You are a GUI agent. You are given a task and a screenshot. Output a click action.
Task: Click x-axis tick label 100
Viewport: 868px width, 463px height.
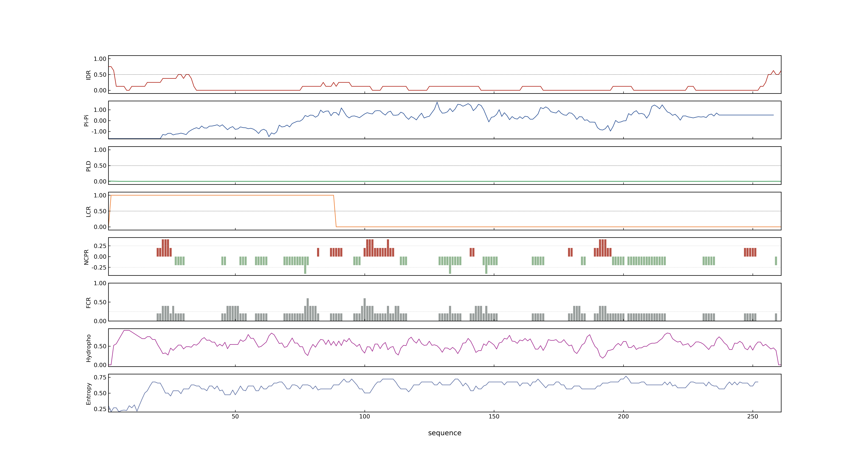365,416
